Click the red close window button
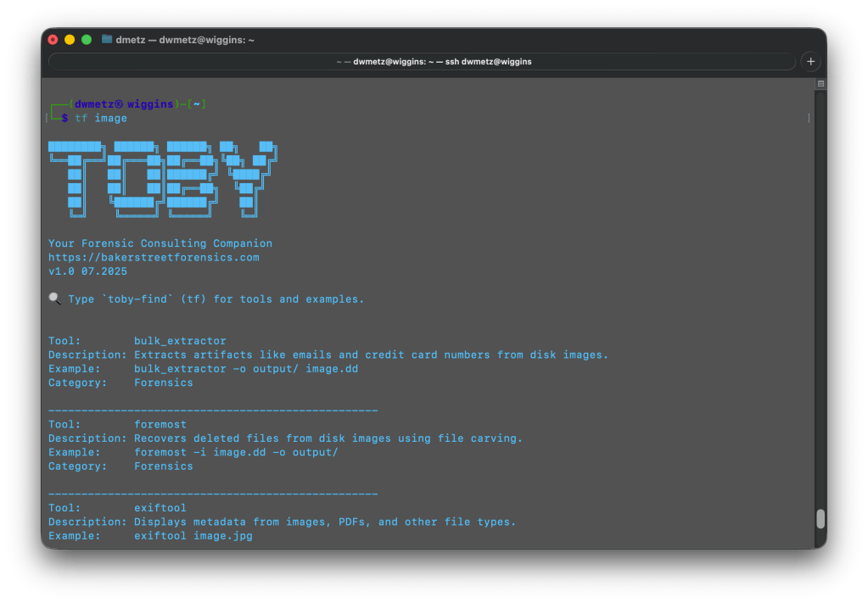Screen dimensions: 868x603 click(x=53, y=39)
